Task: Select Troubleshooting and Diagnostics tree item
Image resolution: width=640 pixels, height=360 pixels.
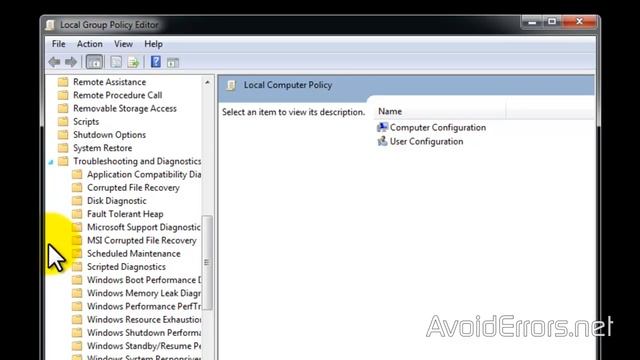Action: click(137, 161)
